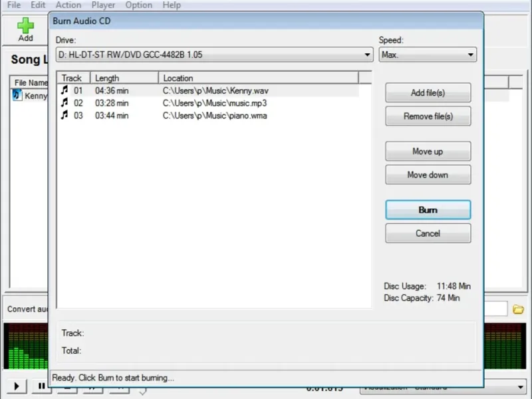Click the 03:28 min length cell
This screenshot has height=399, width=532.
click(x=112, y=103)
